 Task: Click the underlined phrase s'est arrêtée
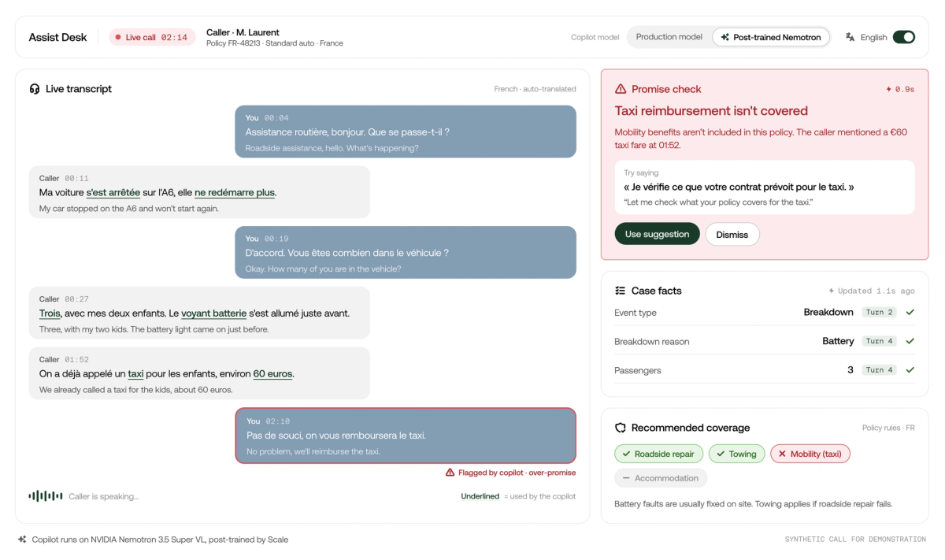[113, 192]
